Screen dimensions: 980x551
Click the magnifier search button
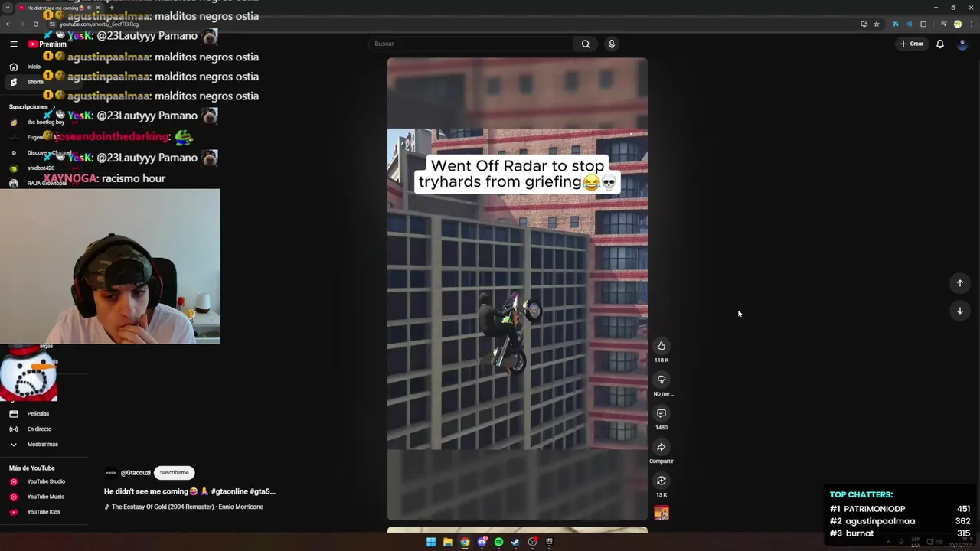click(x=586, y=44)
